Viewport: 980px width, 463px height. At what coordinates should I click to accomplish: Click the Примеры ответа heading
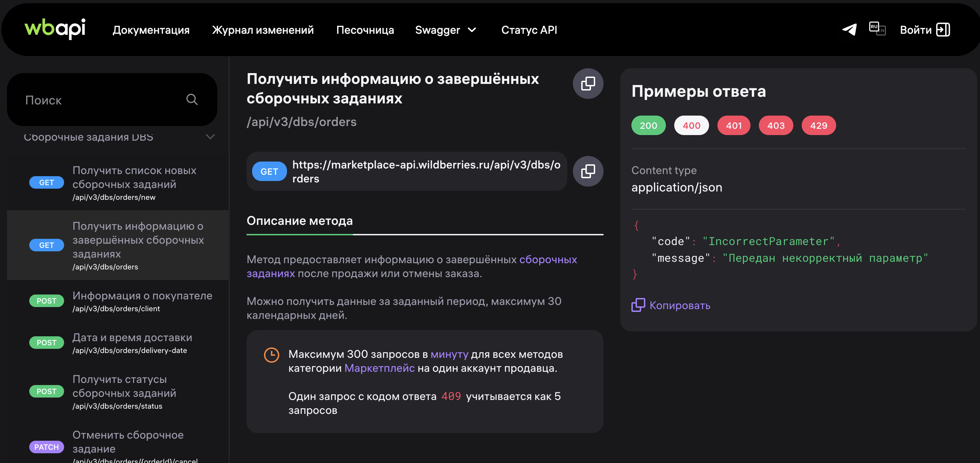point(699,91)
